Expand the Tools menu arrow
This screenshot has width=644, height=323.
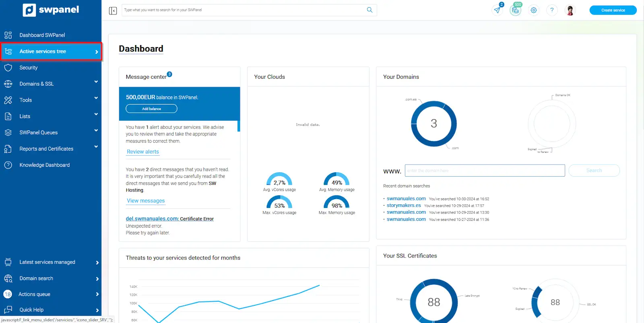(x=96, y=98)
